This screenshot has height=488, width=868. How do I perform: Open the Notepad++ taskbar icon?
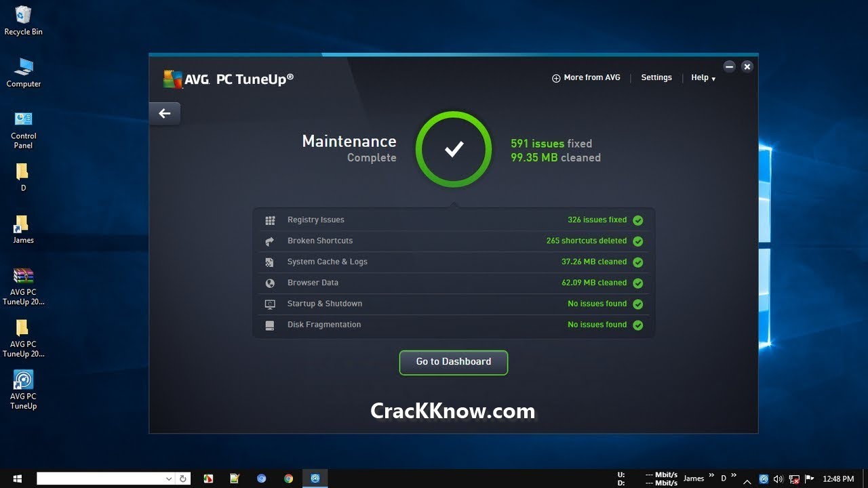point(234,479)
